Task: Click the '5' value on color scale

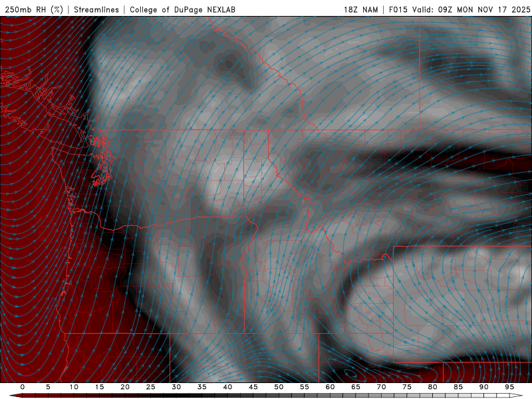Action: pyautogui.click(x=48, y=387)
